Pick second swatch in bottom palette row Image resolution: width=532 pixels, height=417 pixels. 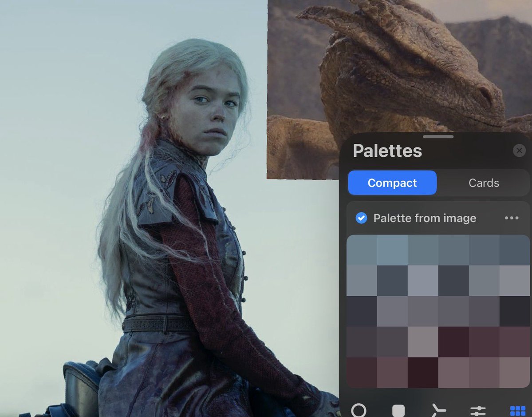392,372
